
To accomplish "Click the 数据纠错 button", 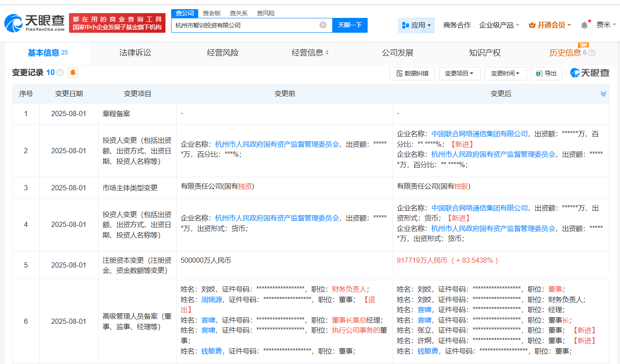I will coord(412,73).
